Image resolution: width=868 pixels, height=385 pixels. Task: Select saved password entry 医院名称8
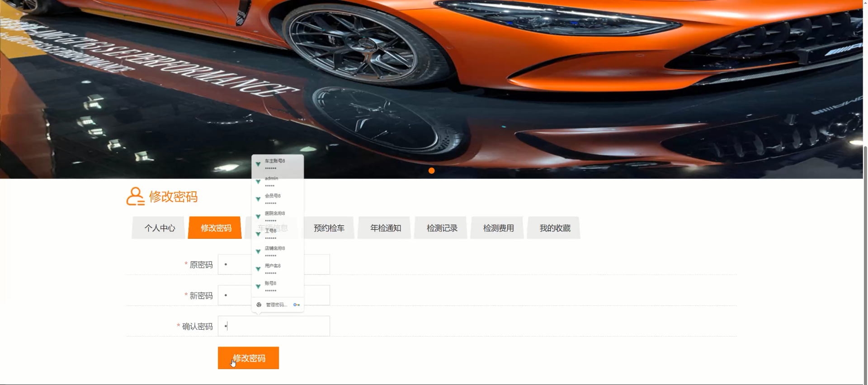pyautogui.click(x=278, y=216)
